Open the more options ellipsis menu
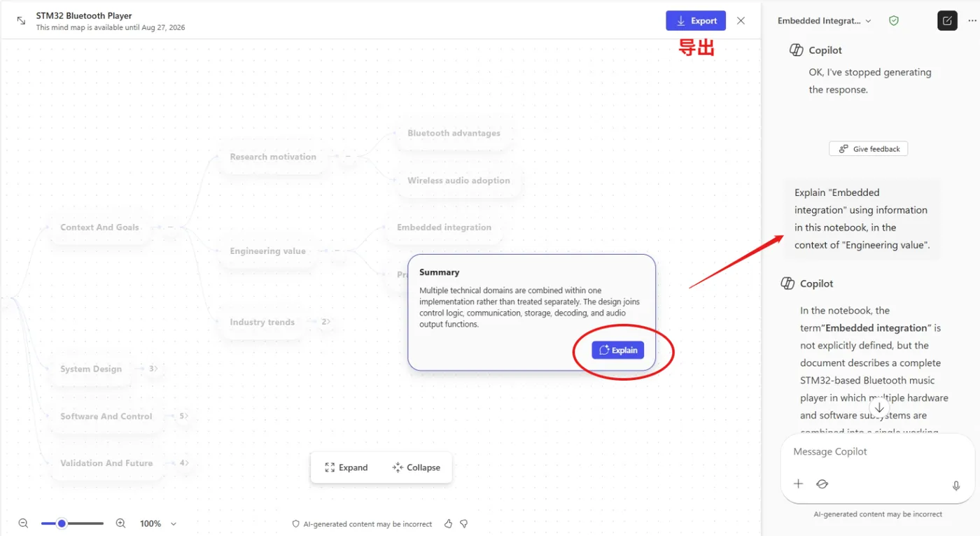Viewport: 980px width, 536px height. [972, 20]
